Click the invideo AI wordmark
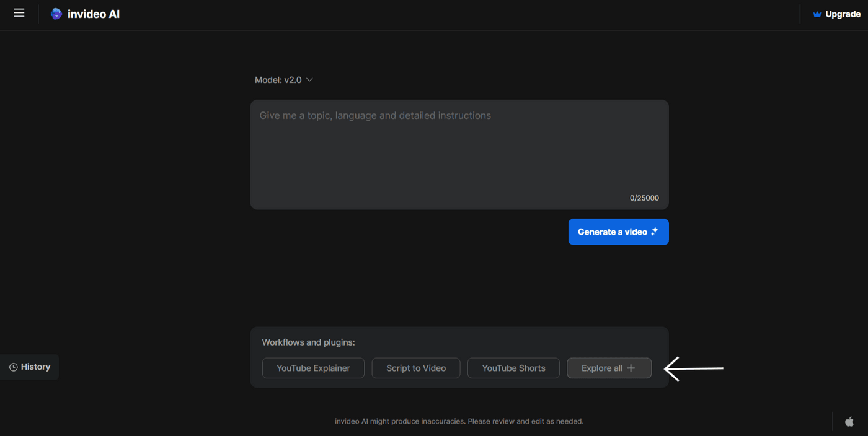This screenshot has height=436, width=868. (92, 13)
